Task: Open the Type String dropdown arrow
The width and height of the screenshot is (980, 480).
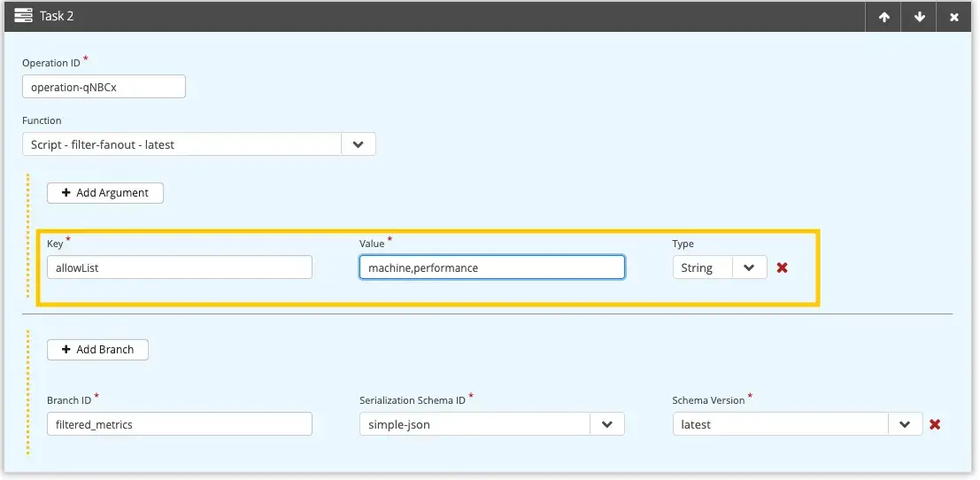Action: click(x=749, y=267)
